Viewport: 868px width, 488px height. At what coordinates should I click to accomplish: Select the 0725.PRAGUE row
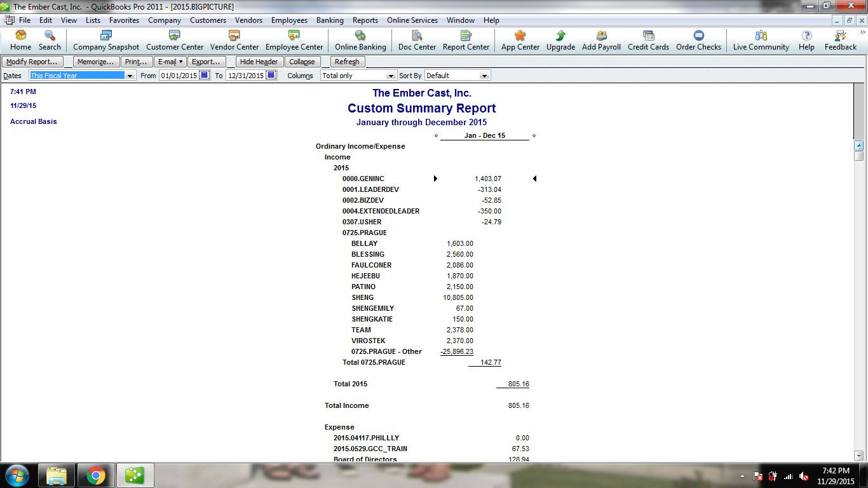[365, 233]
